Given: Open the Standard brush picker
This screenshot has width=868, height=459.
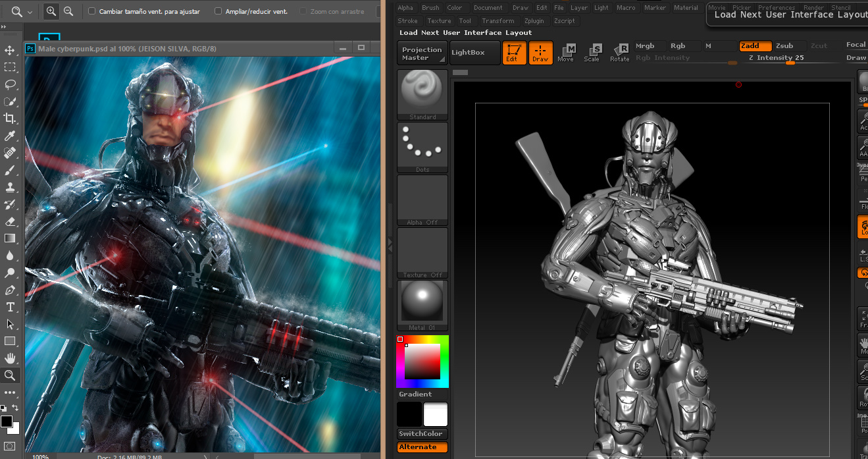Looking at the screenshot, I should 422,95.
